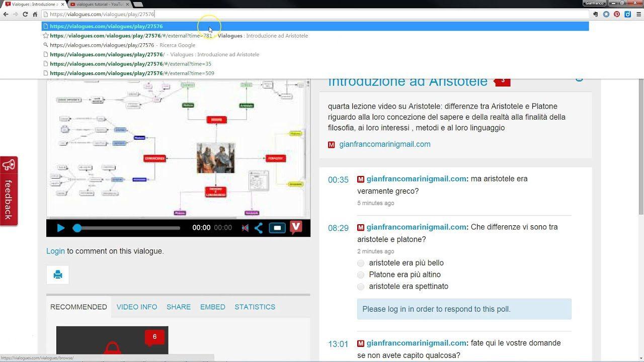This screenshot has height=362, width=644.
Task: Choose the 'Ricerca Google' search suggestion
Action: [x=315, y=45]
